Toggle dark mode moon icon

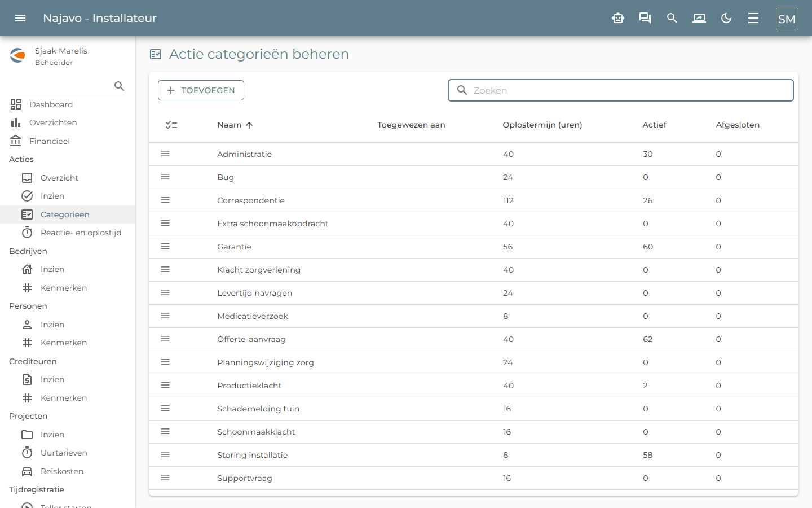(x=726, y=18)
